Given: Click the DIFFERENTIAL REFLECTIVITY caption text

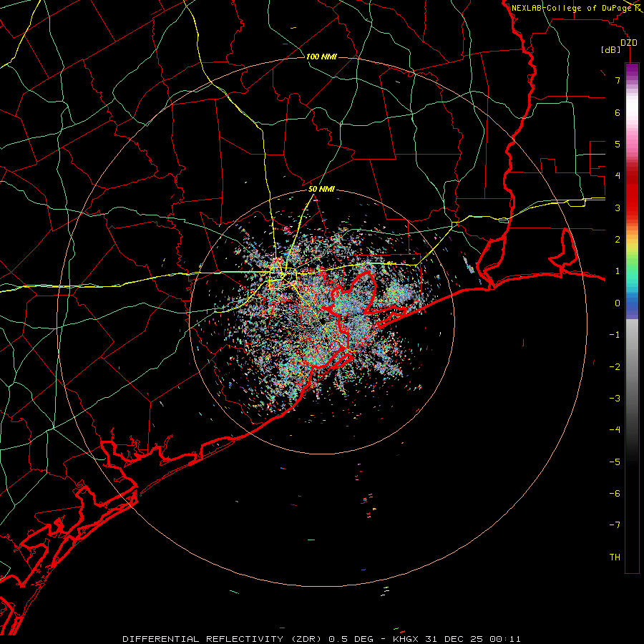Looking at the screenshot, I should point(203,639).
